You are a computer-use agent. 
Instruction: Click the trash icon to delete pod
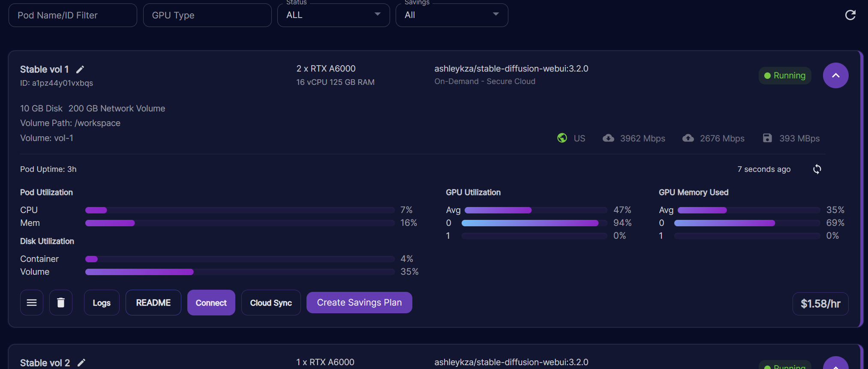click(61, 303)
